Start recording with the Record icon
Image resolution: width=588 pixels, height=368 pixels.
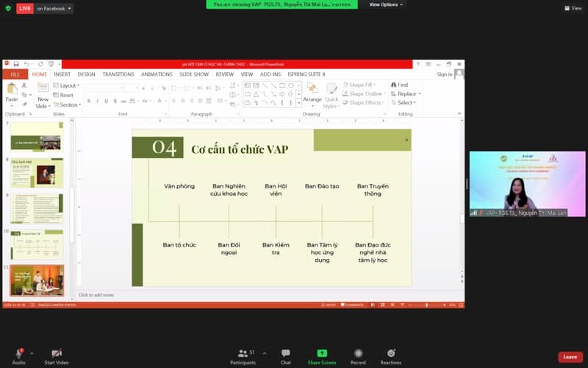coord(358,353)
